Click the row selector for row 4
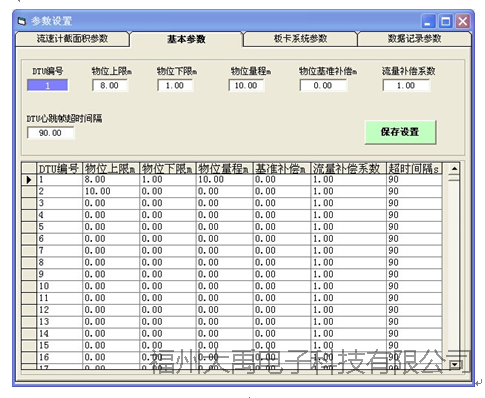Viewport: 485px width, 398px height. click(29, 215)
